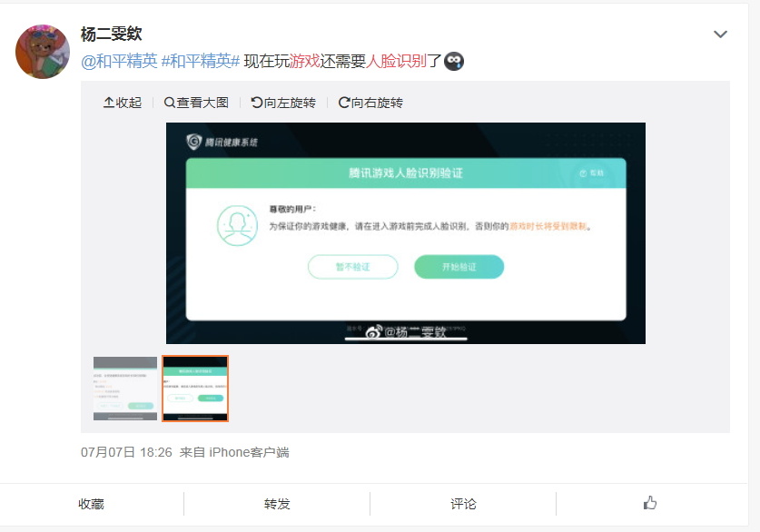Click the enlarged face verification image

coord(406,233)
